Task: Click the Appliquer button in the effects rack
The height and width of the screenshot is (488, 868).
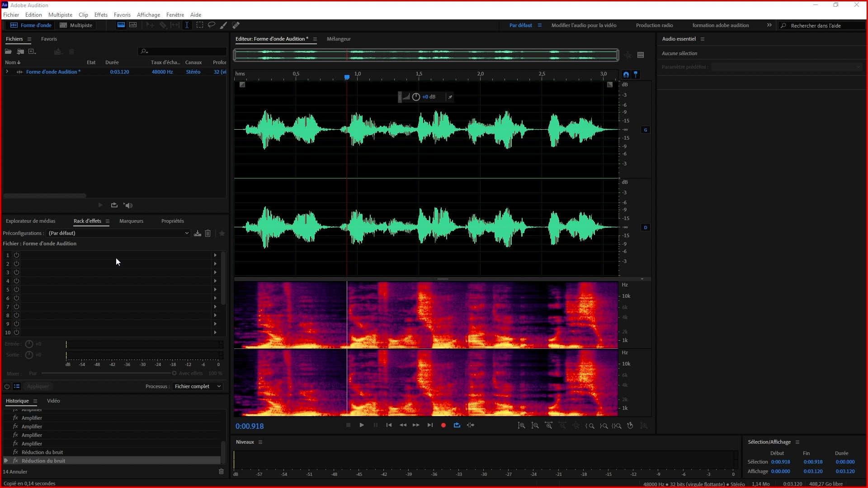Action: point(39,386)
